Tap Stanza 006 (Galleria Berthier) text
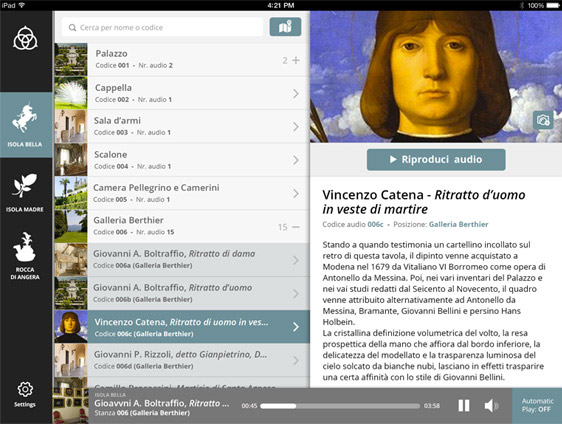 coord(142,413)
